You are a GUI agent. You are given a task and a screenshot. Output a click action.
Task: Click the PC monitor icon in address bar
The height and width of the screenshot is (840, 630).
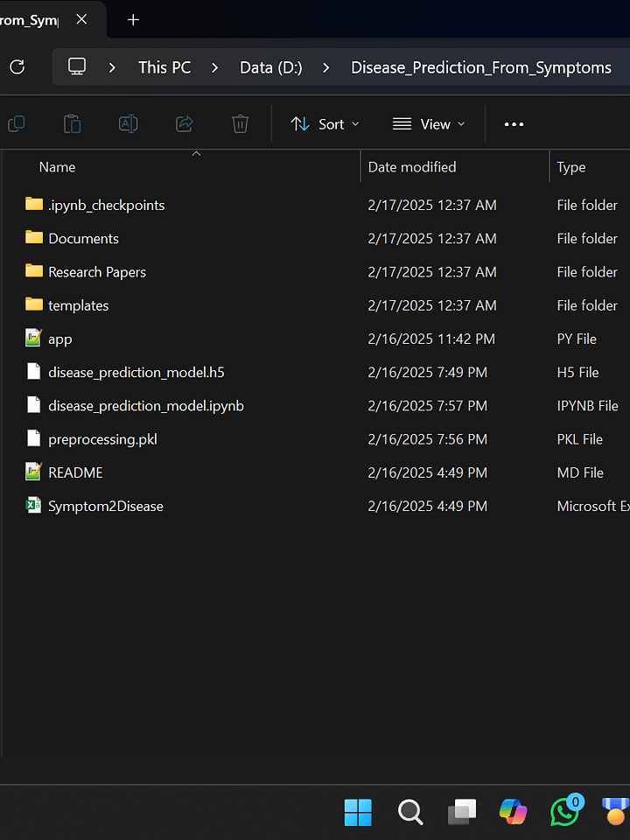[x=77, y=67]
